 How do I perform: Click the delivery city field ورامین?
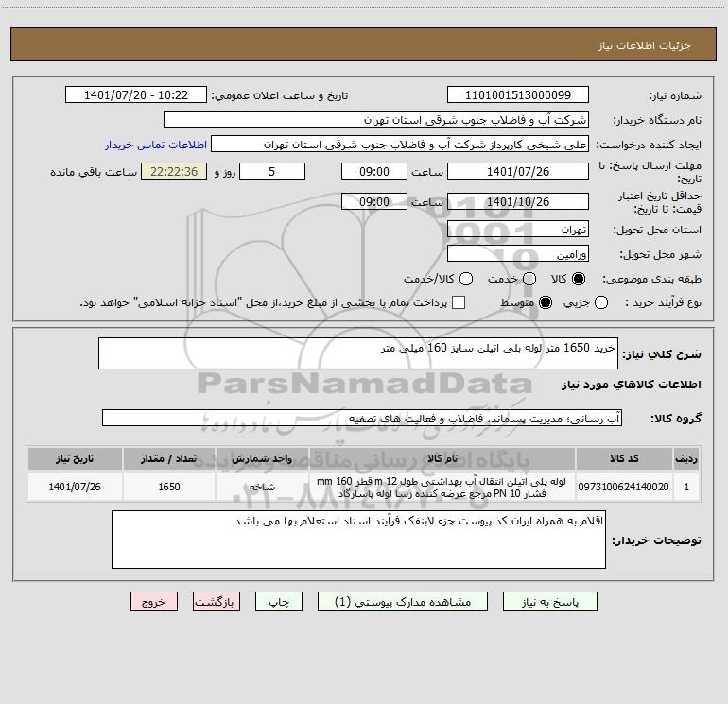pos(518,254)
